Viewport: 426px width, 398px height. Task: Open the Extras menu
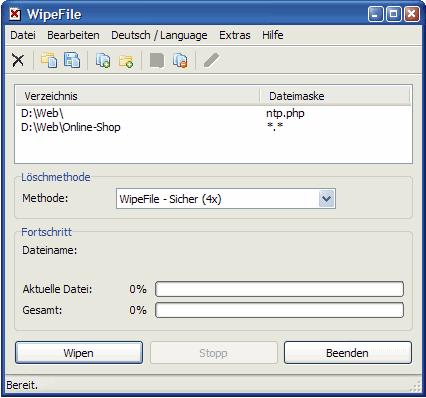point(235,35)
